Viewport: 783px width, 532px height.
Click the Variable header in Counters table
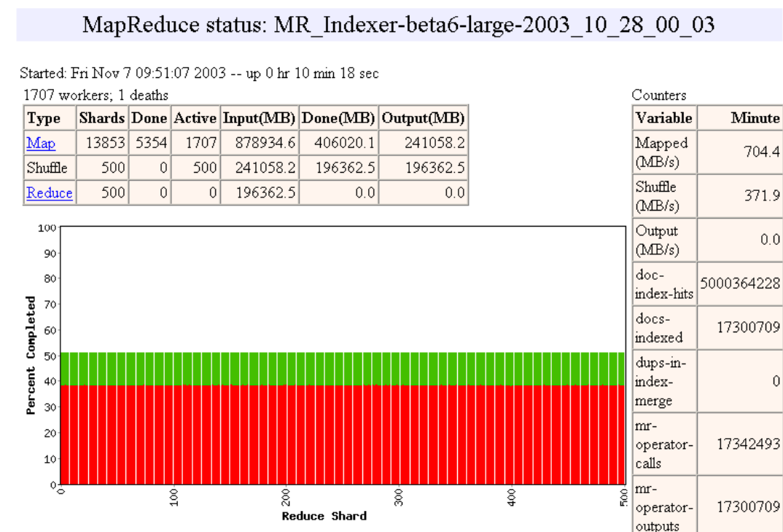pyautogui.click(x=663, y=118)
